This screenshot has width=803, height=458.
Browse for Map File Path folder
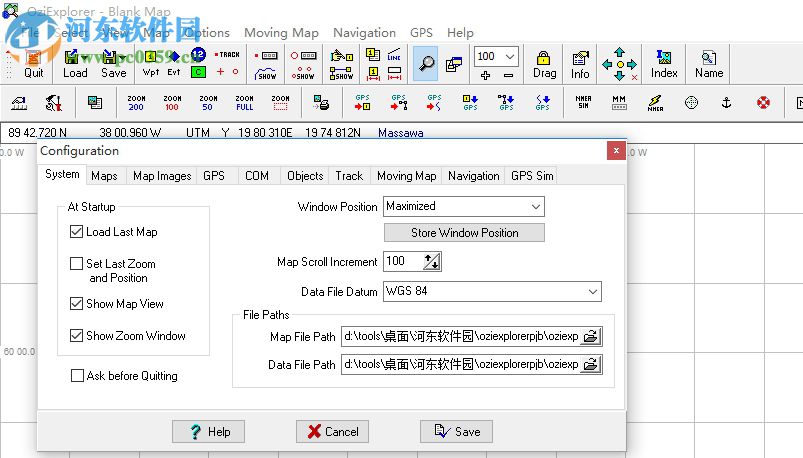[x=590, y=337]
